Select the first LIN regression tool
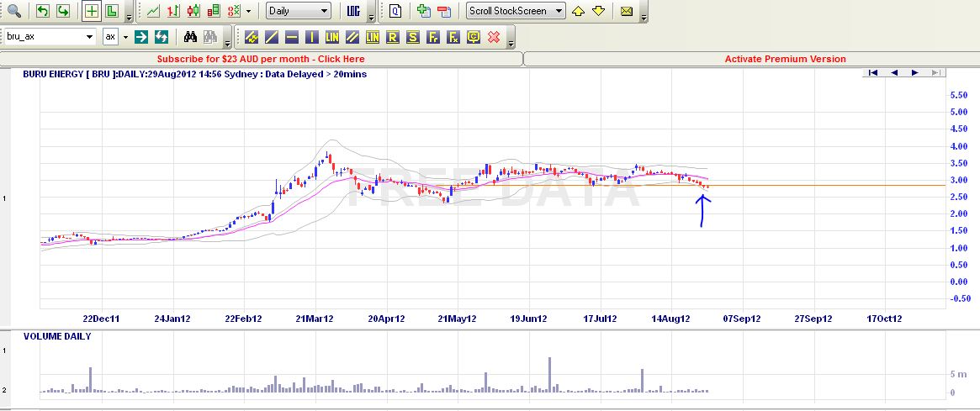The height and width of the screenshot is (411, 980). [332, 37]
